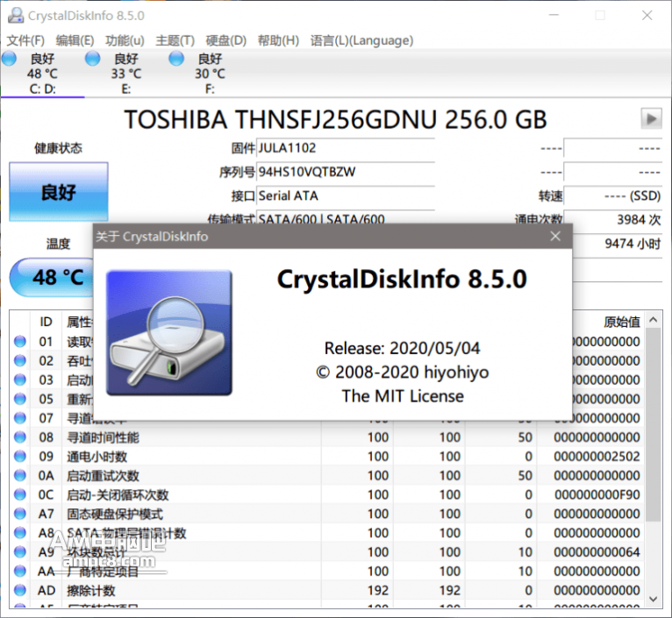672x618 pixels.
Task: Select the 寻道时间性能 attribute row
Action: tap(327, 437)
